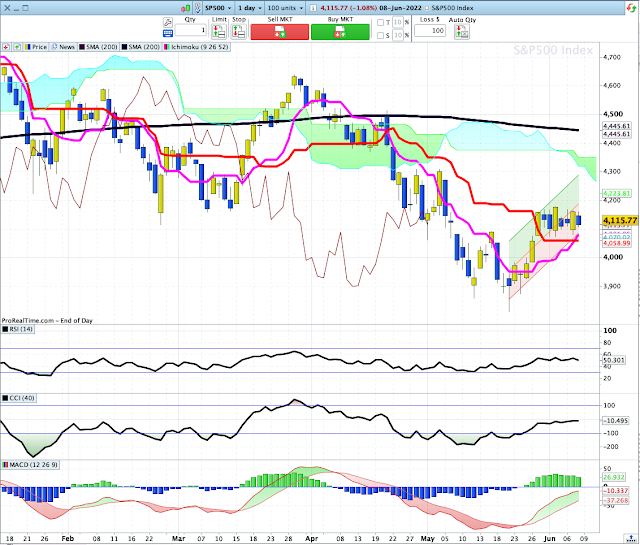Click the instrument info icon
Screen dimensions: 640x545
point(313,8)
